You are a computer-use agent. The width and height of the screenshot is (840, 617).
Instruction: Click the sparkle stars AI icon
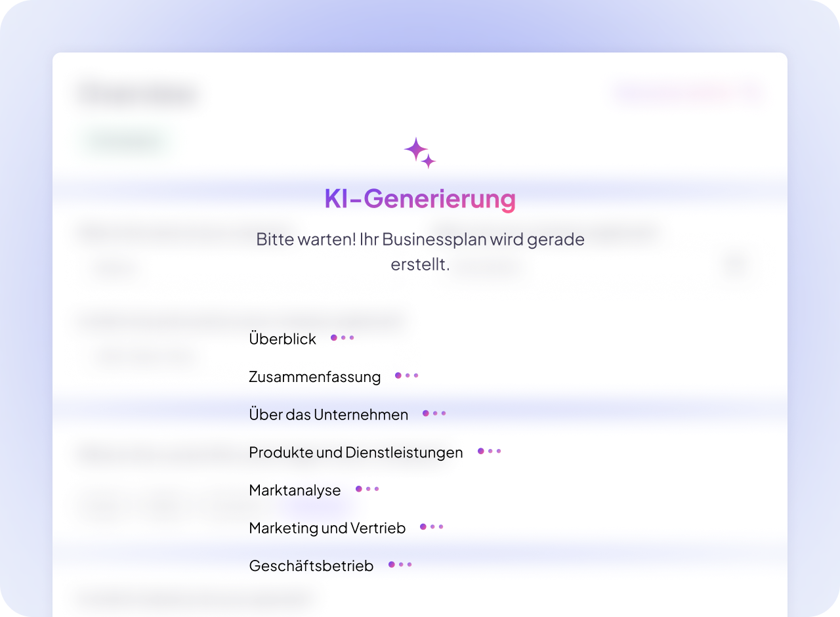tap(420, 153)
